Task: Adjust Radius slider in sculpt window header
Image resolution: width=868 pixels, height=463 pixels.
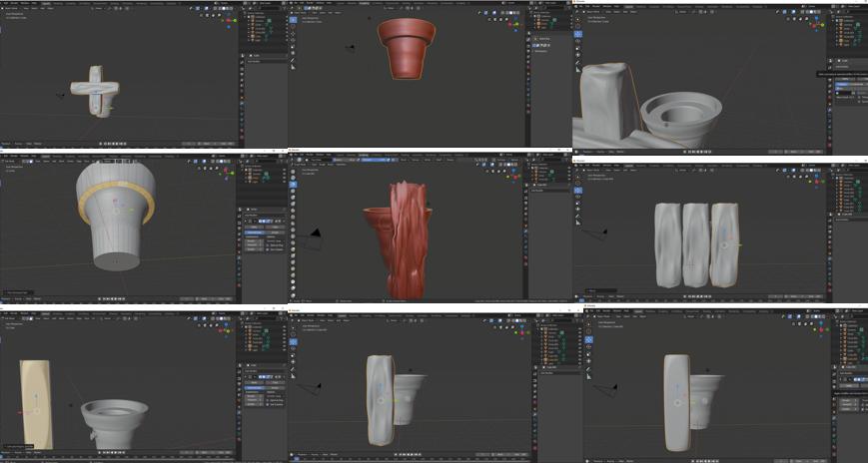Action: click(346, 160)
